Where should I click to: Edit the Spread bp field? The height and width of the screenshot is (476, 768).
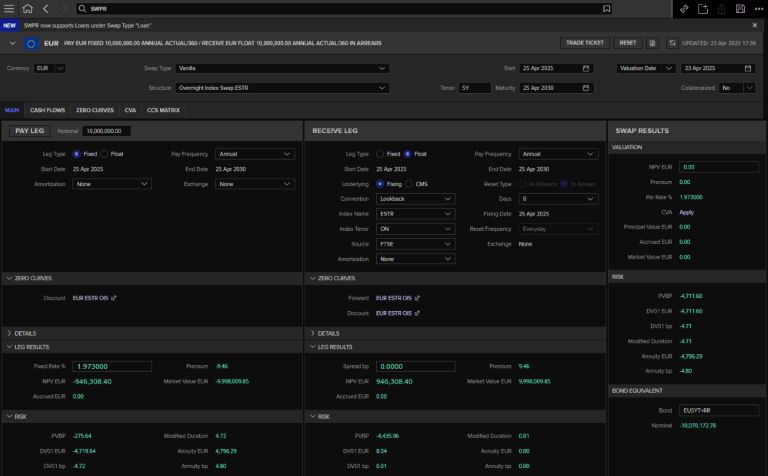(x=415, y=366)
